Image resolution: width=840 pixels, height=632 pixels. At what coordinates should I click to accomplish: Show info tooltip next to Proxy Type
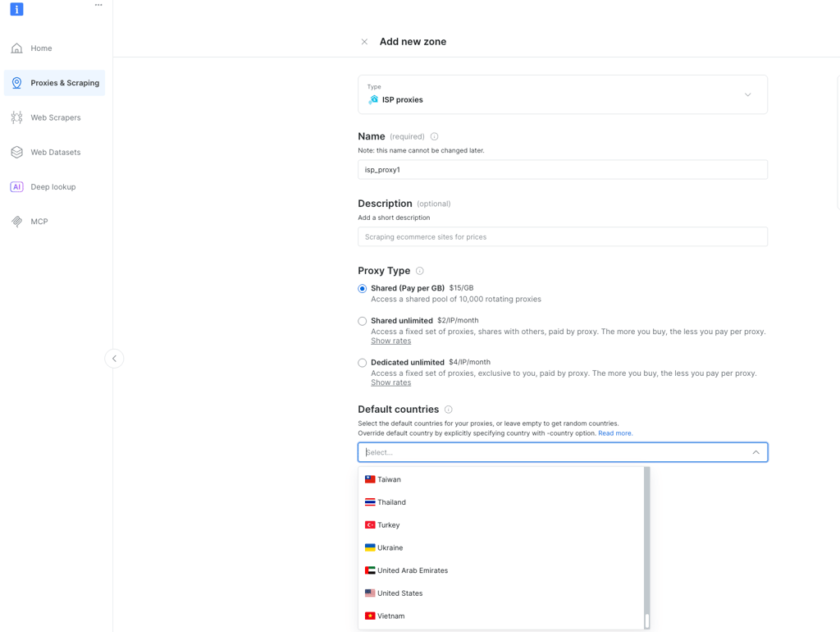tap(420, 271)
